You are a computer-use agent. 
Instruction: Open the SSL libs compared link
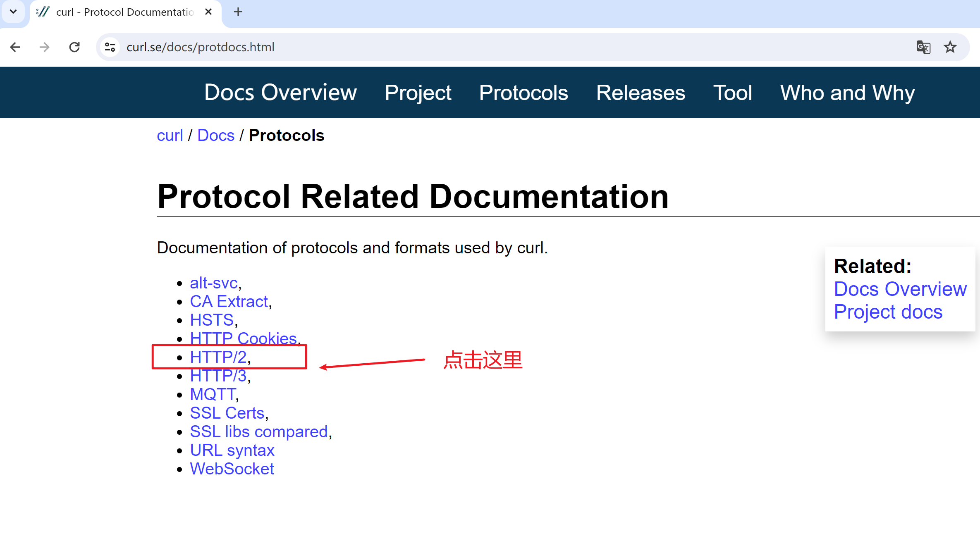pos(259,432)
